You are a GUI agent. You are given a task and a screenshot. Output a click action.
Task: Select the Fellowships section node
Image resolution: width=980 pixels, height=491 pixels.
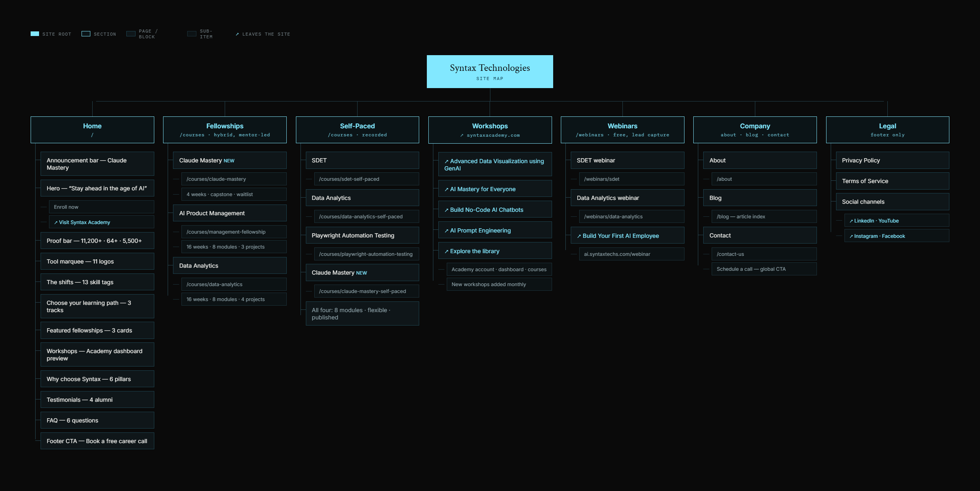click(x=225, y=130)
